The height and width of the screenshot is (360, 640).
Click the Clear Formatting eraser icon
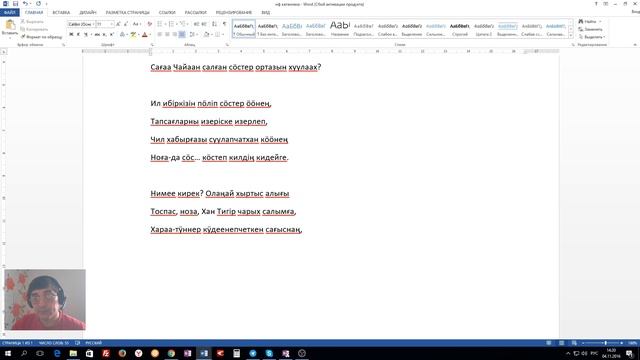(149, 24)
